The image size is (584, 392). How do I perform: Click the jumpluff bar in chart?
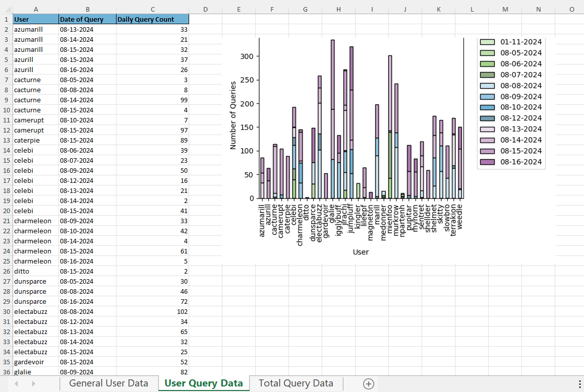pyautogui.click(x=352, y=122)
